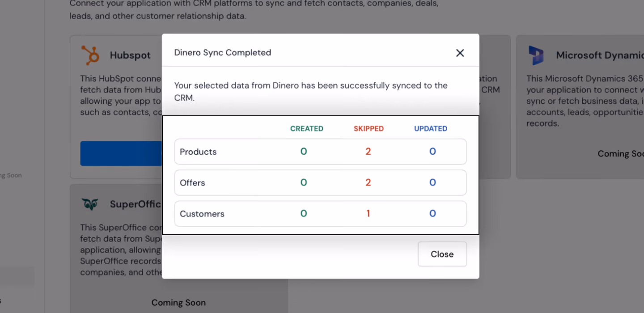
Task: Click the SuperOffice card title
Action: [x=136, y=204]
